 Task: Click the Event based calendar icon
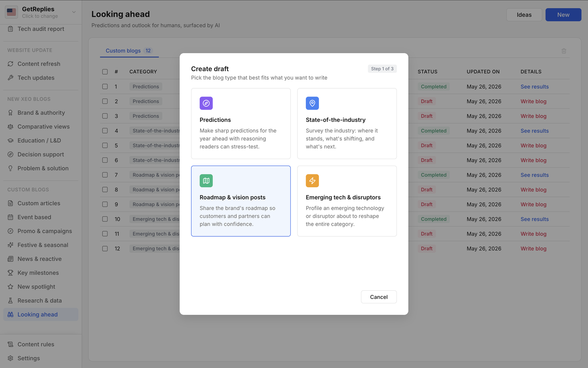[x=11, y=217]
